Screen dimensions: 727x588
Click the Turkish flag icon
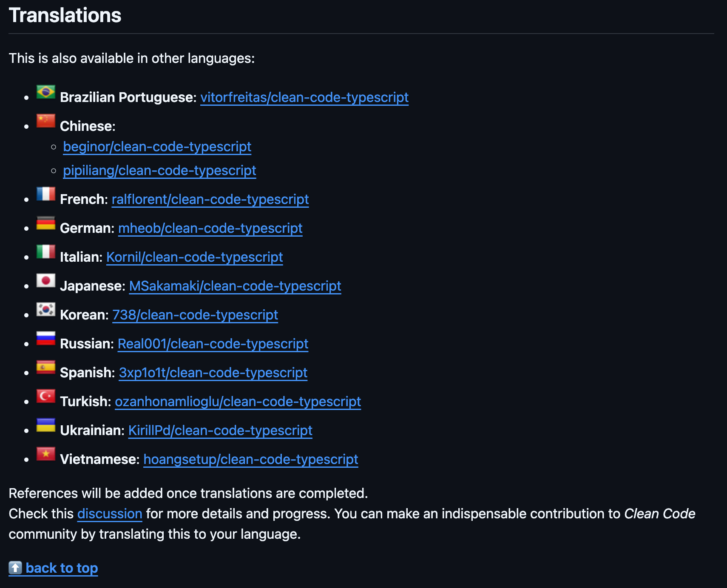(45, 396)
